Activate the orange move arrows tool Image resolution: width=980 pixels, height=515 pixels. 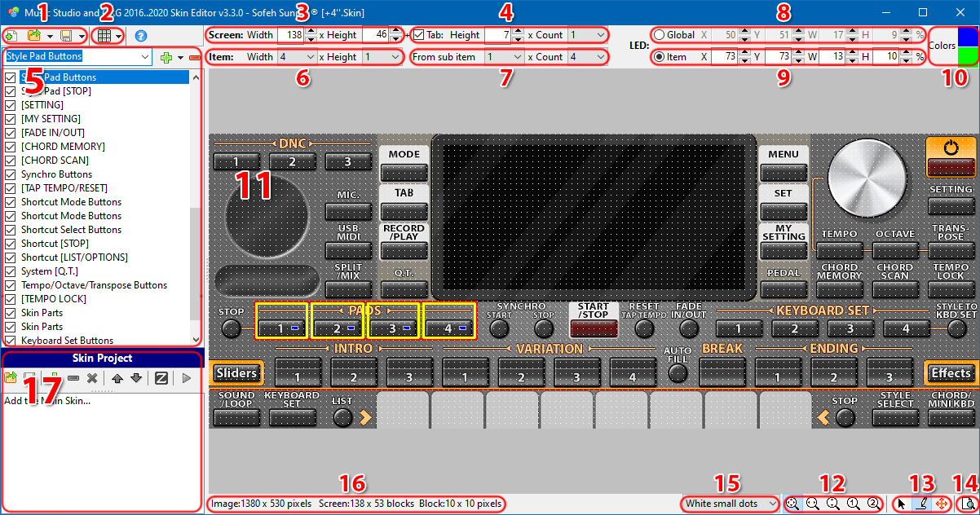click(941, 504)
